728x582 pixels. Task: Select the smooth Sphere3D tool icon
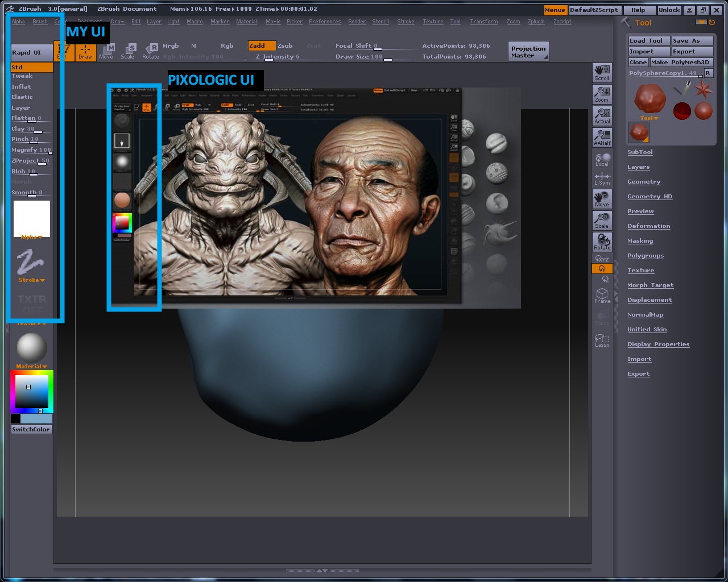[704, 110]
